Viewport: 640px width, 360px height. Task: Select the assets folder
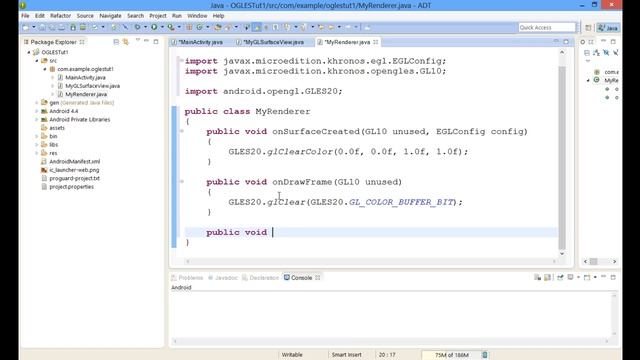[57, 128]
